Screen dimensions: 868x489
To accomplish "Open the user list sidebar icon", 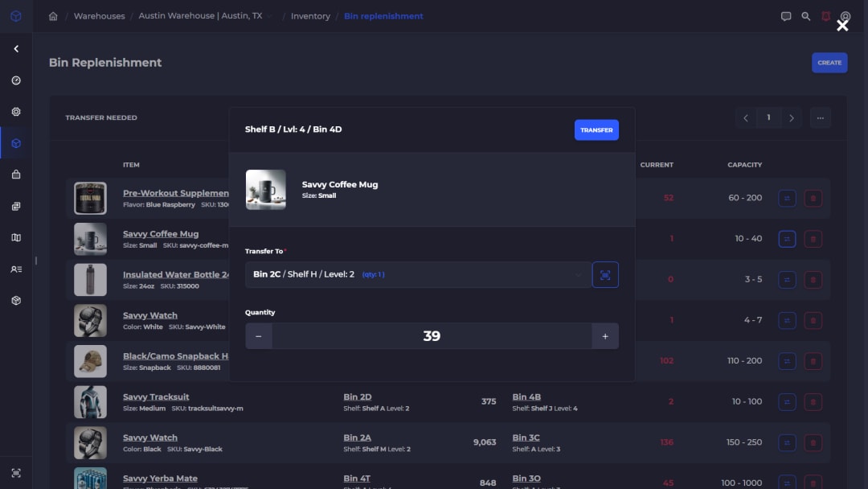I will tap(16, 269).
